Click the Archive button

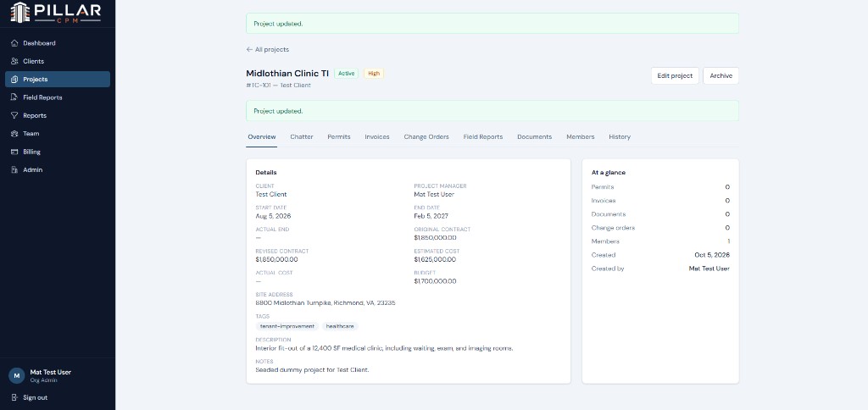coord(721,75)
